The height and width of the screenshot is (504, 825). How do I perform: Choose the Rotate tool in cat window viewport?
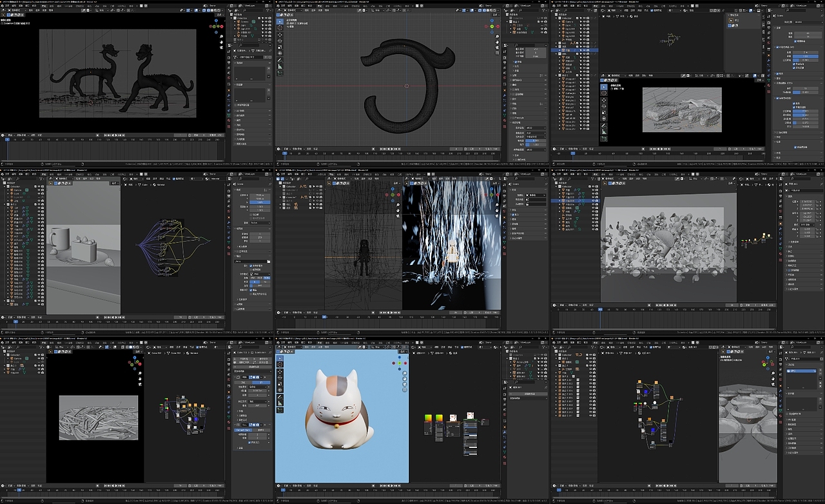click(x=280, y=379)
